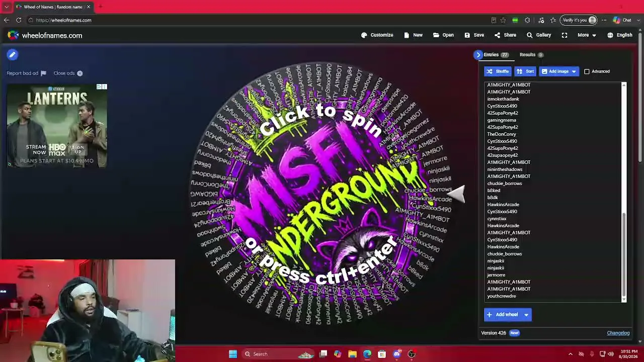This screenshot has width=644, height=362.
Task: Show hidden system tray icons
Action: (x=571, y=354)
